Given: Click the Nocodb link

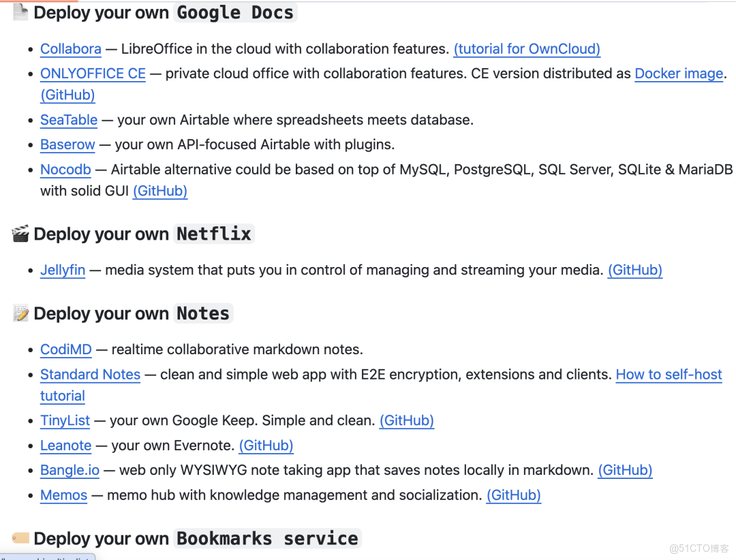Looking at the screenshot, I should click(x=65, y=169).
